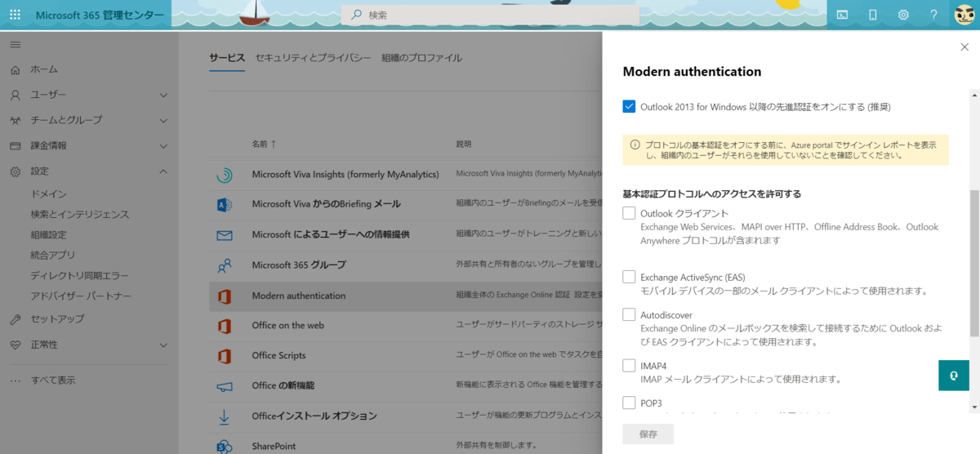This screenshot has height=454, width=980.
Task: Expand the 正常性 chevron
Action: pos(163,345)
